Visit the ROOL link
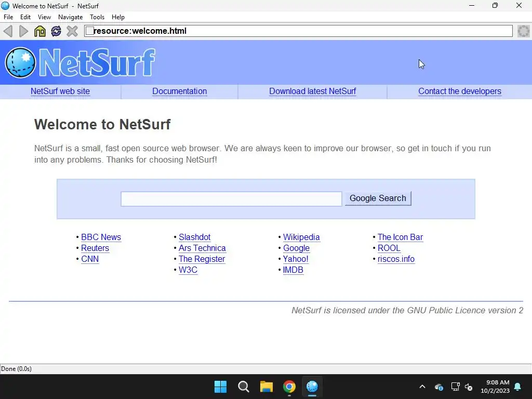532x399 pixels. coord(389,248)
